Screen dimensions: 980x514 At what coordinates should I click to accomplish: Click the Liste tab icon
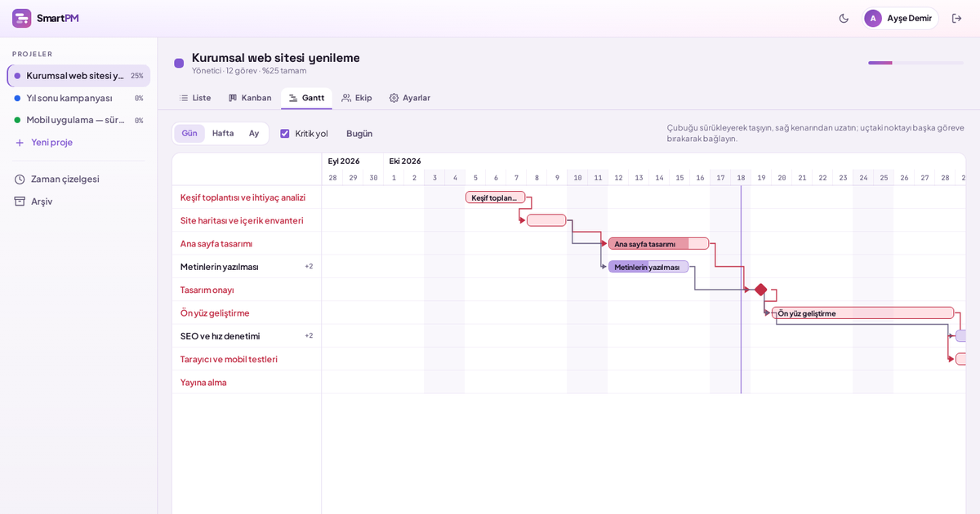[x=184, y=98]
